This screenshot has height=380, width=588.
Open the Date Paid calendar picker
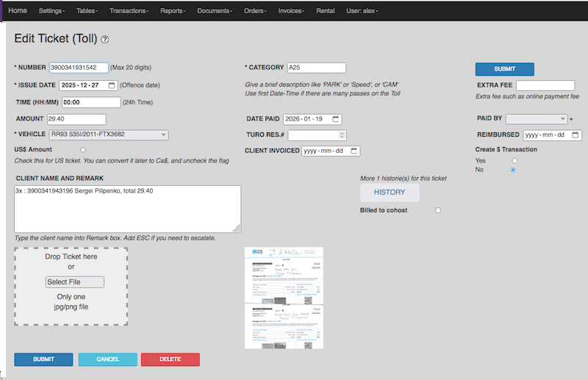click(336, 119)
